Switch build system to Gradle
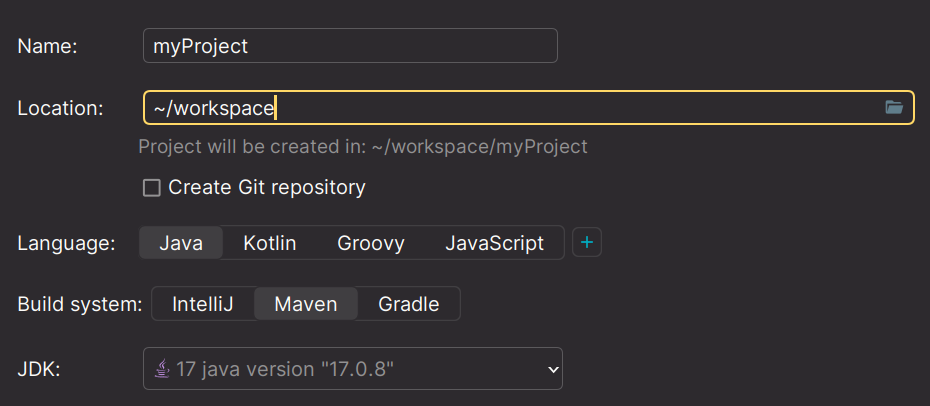This screenshot has width=930, height=406. coord(408,304)
